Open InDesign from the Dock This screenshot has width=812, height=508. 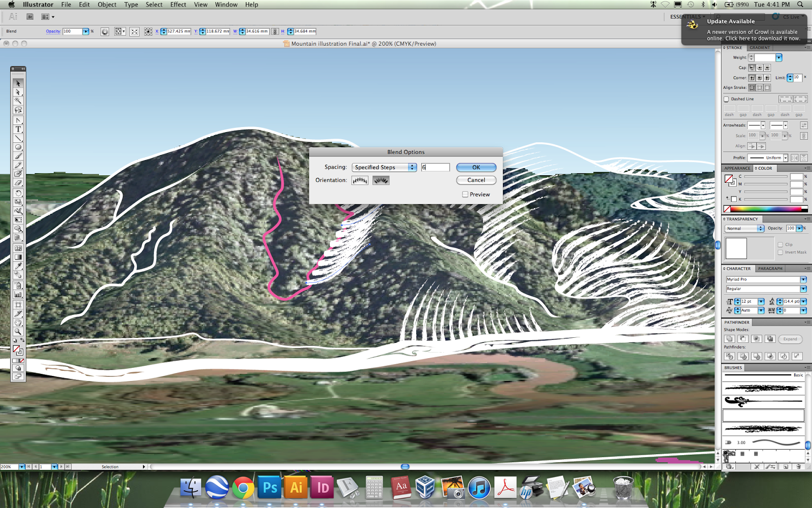coord(323,488)
